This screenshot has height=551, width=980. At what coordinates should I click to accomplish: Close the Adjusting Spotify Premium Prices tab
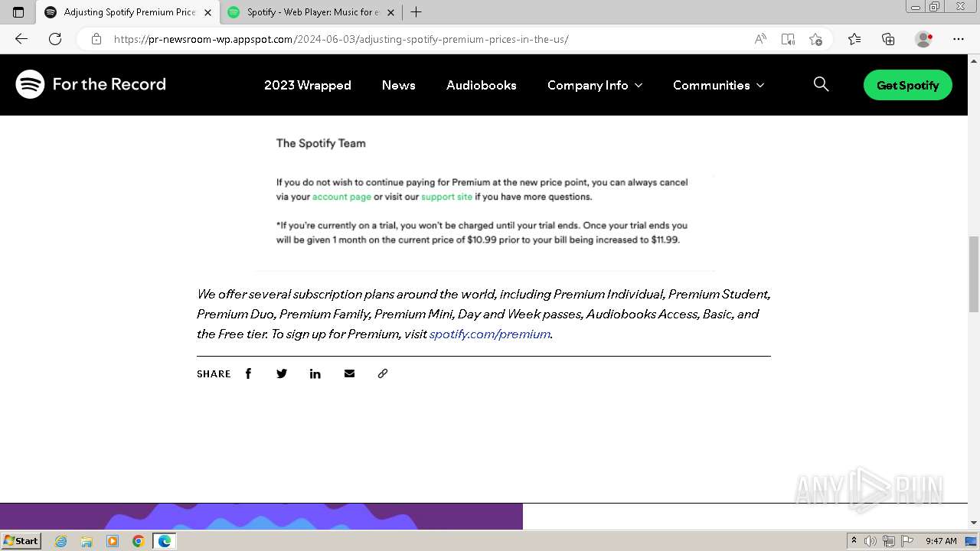[x=207, y=12]
